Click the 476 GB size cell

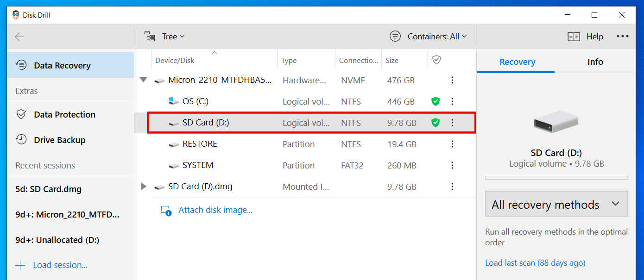coord(401,81)
